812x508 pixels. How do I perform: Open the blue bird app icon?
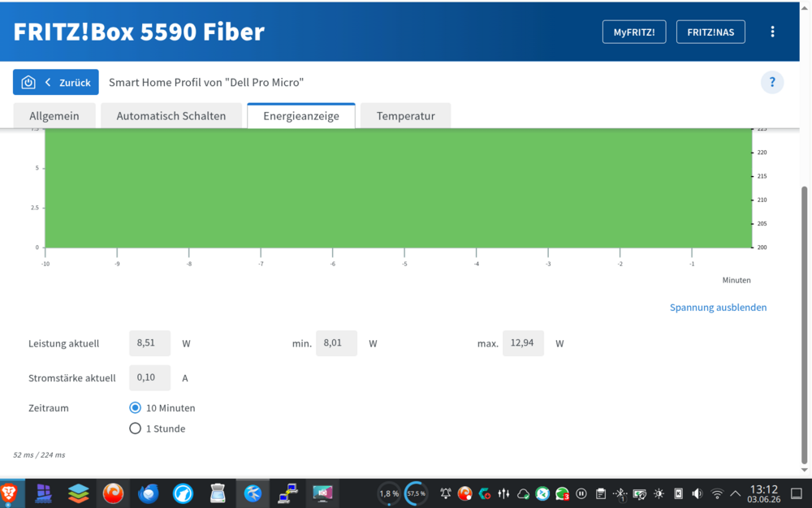[253, 493]
